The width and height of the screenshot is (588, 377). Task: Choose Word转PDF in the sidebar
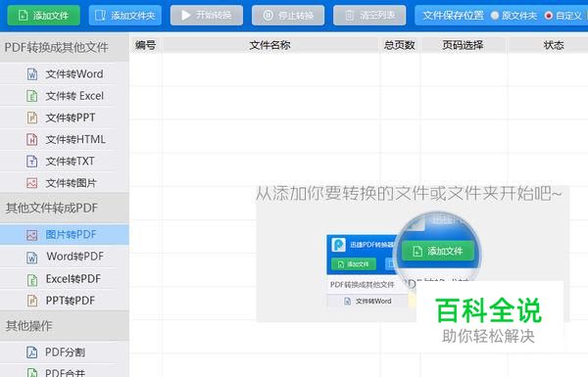click(65, 257)
